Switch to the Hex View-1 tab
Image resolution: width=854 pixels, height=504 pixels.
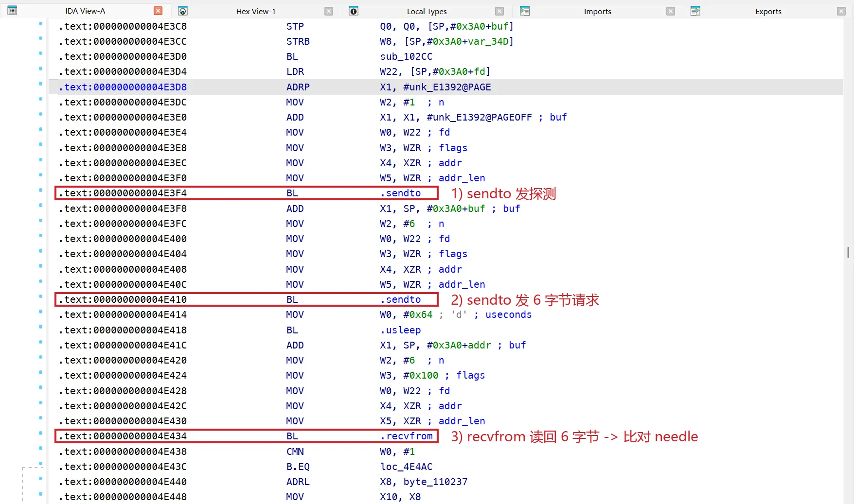click(x=256, y=11)
